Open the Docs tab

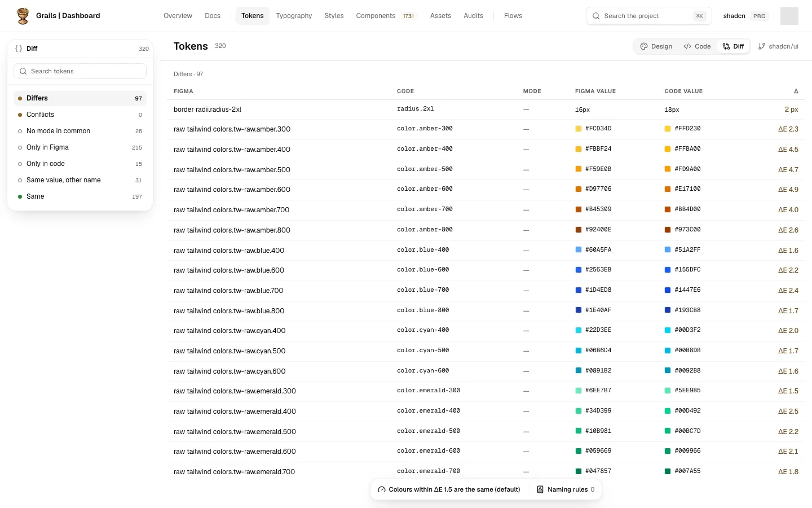(213, 16)
